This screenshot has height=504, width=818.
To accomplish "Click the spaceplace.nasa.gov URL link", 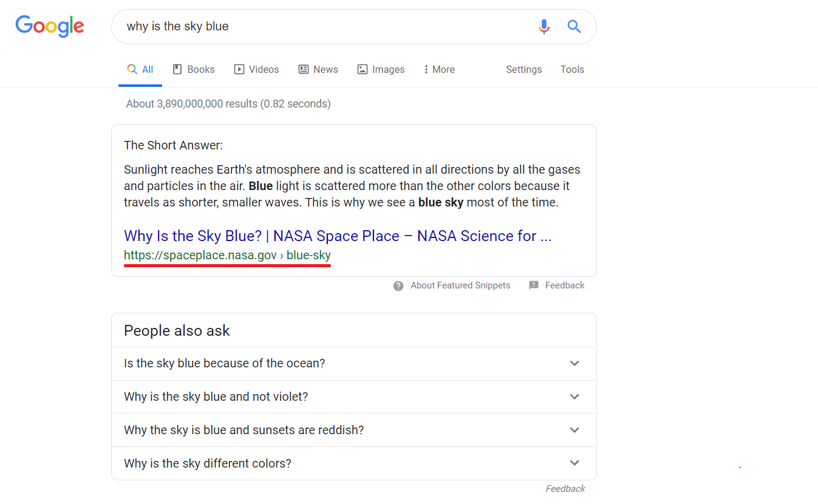I will [227, 256].
